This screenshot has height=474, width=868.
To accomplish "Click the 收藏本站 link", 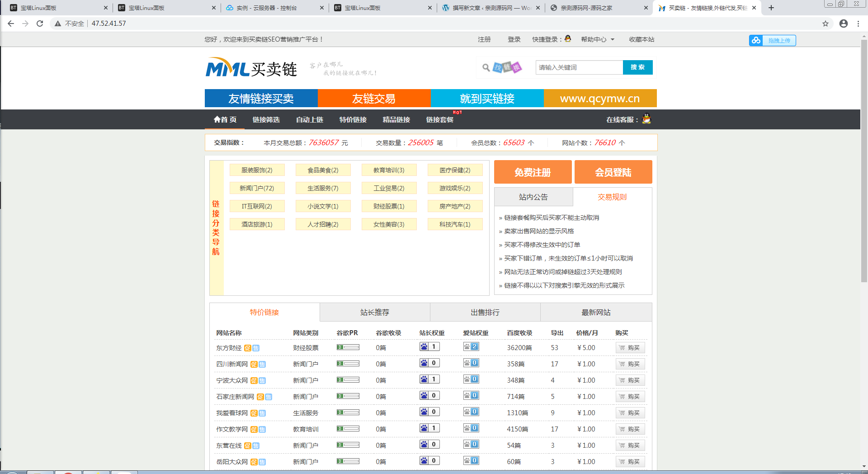I will [x=642, y=39].
